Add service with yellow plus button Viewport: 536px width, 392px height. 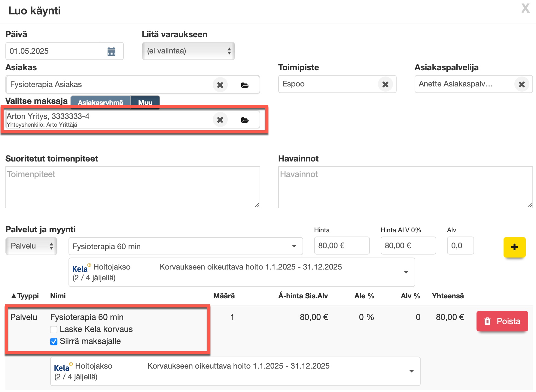514,247
